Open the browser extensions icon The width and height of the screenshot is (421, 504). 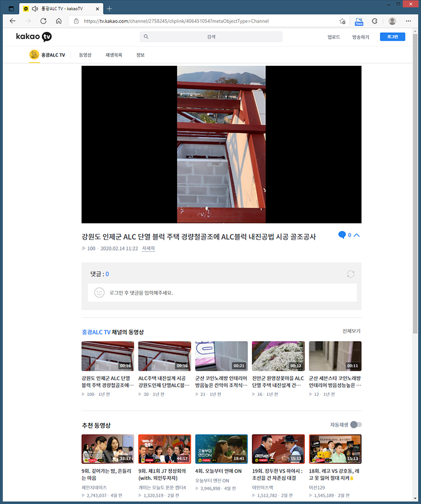(x=374, y=21)
